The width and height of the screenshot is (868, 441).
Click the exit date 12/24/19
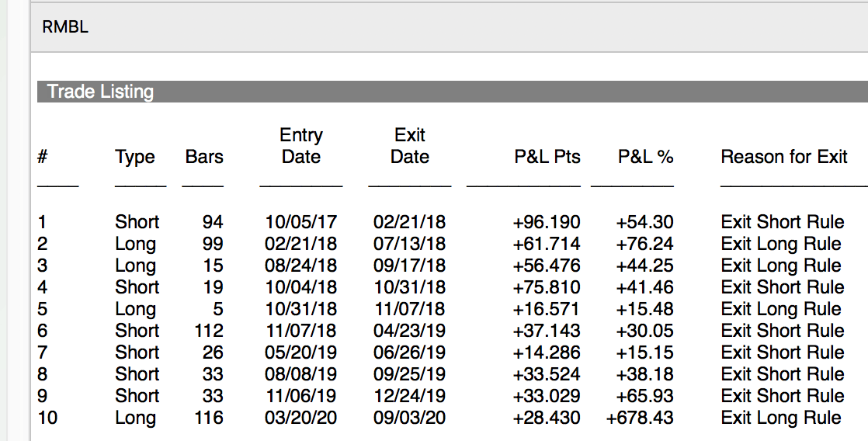[409, 396]
